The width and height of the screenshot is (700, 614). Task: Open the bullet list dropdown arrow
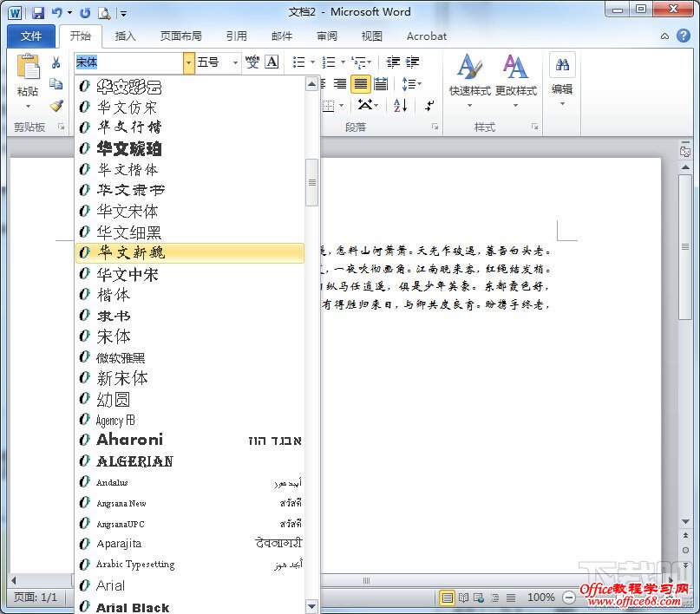312,62
